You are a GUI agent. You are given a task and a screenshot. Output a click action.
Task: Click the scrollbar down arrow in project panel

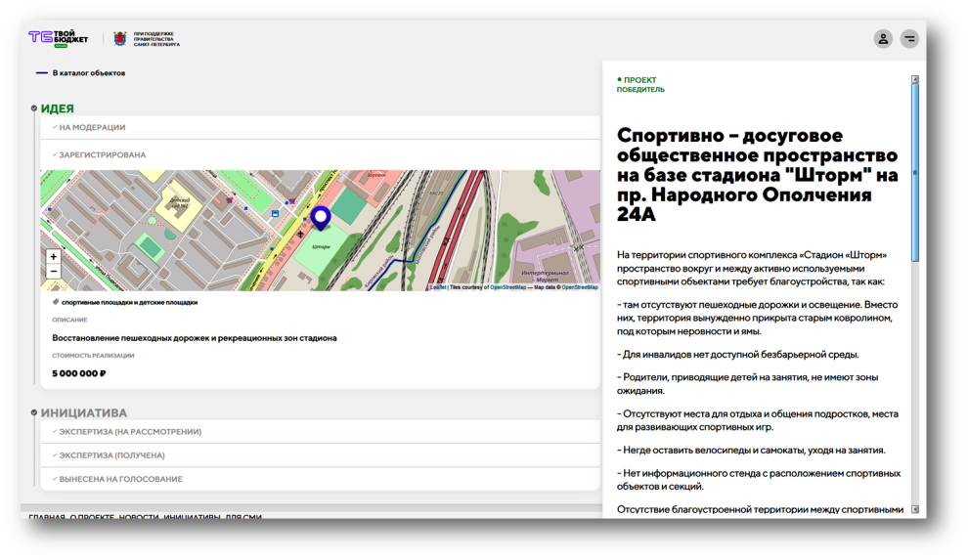(915, 509)
